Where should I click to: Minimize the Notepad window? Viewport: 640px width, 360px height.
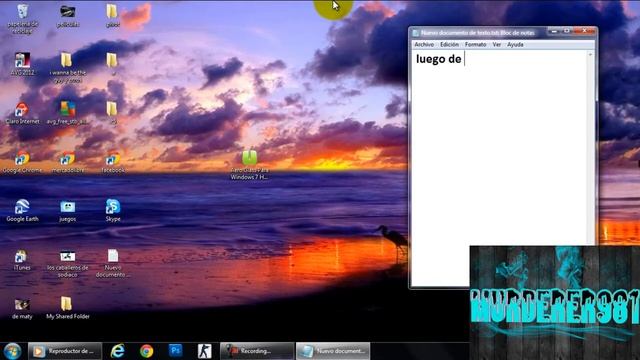tap(554, 31)
